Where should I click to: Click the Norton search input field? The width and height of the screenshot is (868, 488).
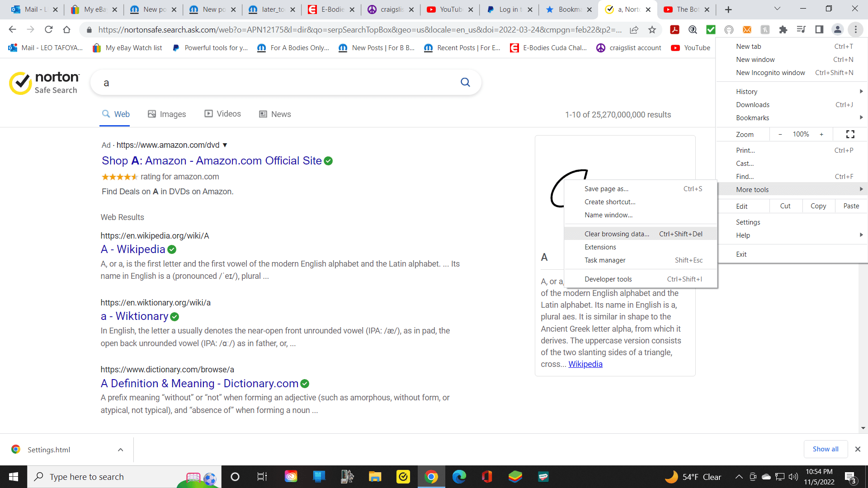[x=271, y=83]
